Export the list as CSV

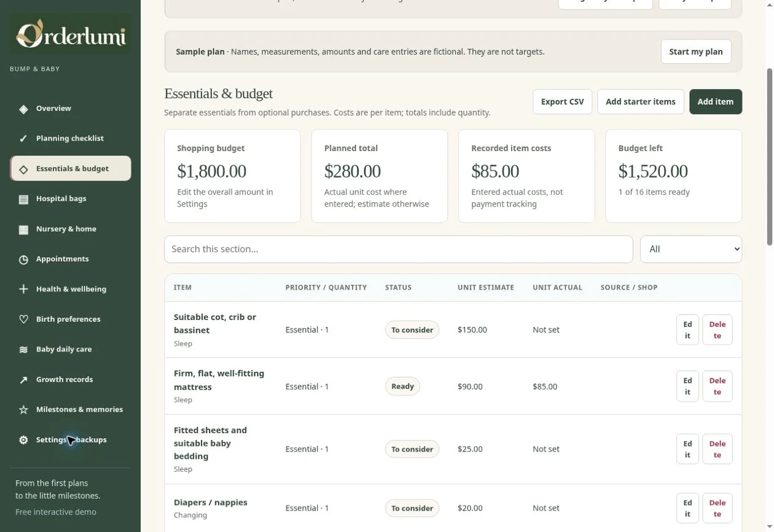point(563,102)
